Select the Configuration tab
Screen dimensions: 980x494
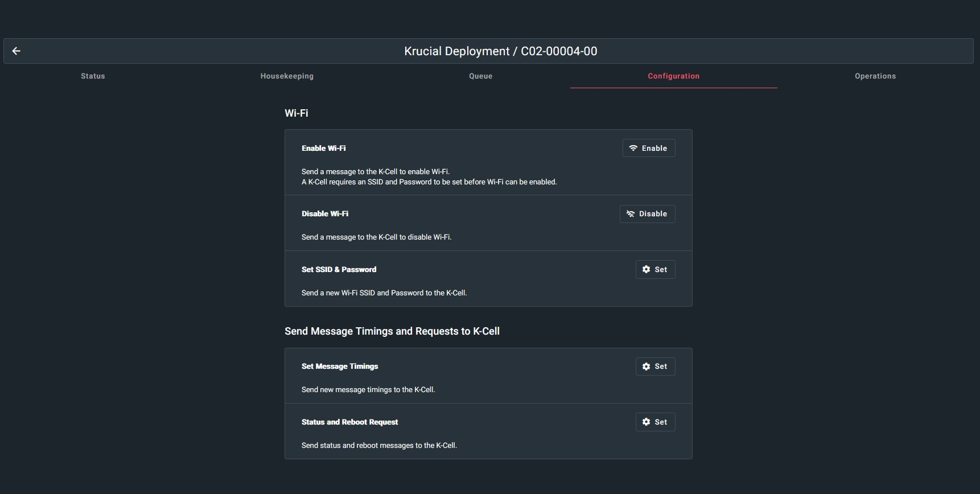(x=673, y=76)
